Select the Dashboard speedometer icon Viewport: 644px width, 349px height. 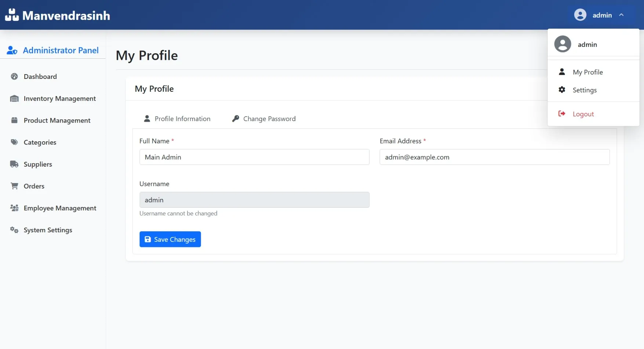[x=14, y=76]
